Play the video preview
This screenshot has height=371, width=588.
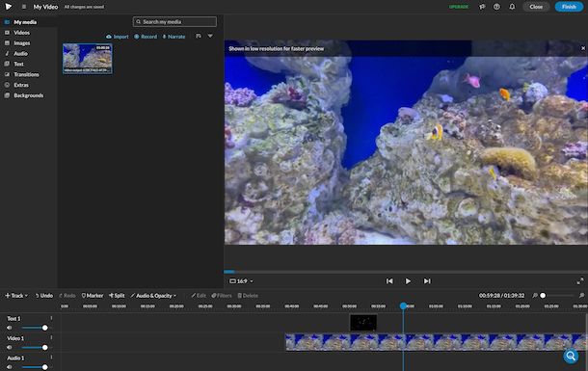(408, 281)
